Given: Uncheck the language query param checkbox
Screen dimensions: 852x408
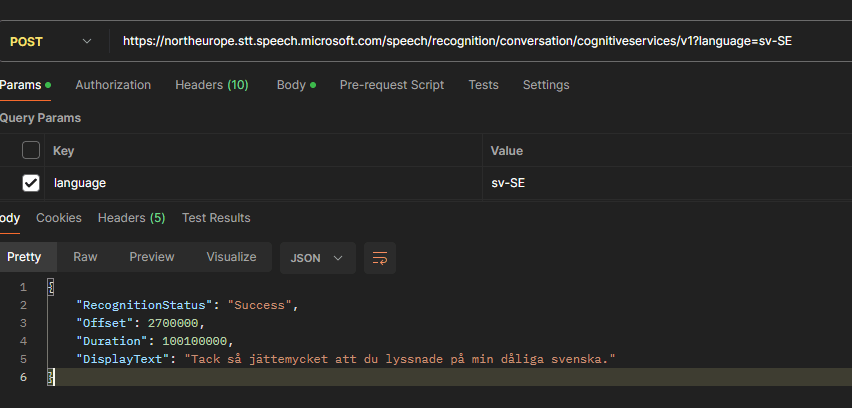Looking at the screenshot, I should point(31,183).
